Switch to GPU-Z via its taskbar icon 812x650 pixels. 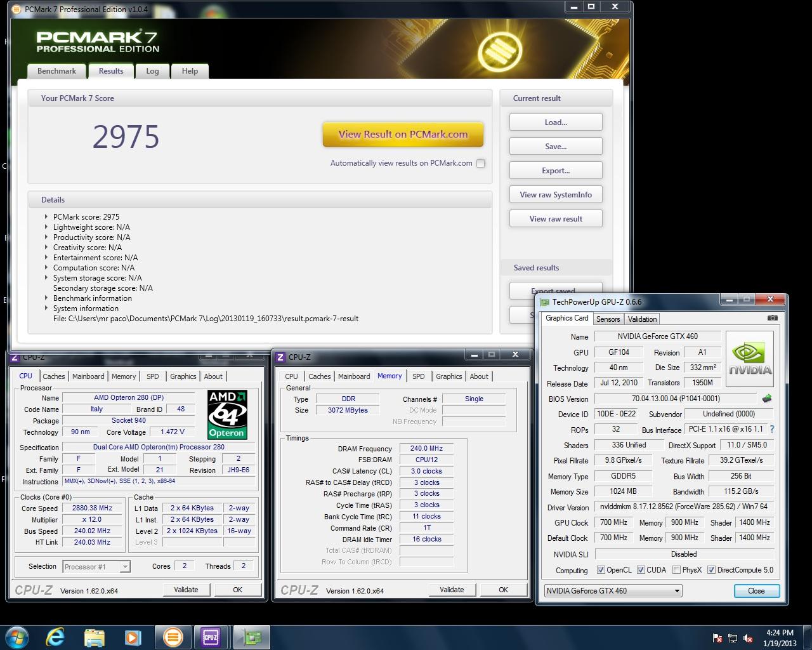pyautogui.click(x=252, y=637)
